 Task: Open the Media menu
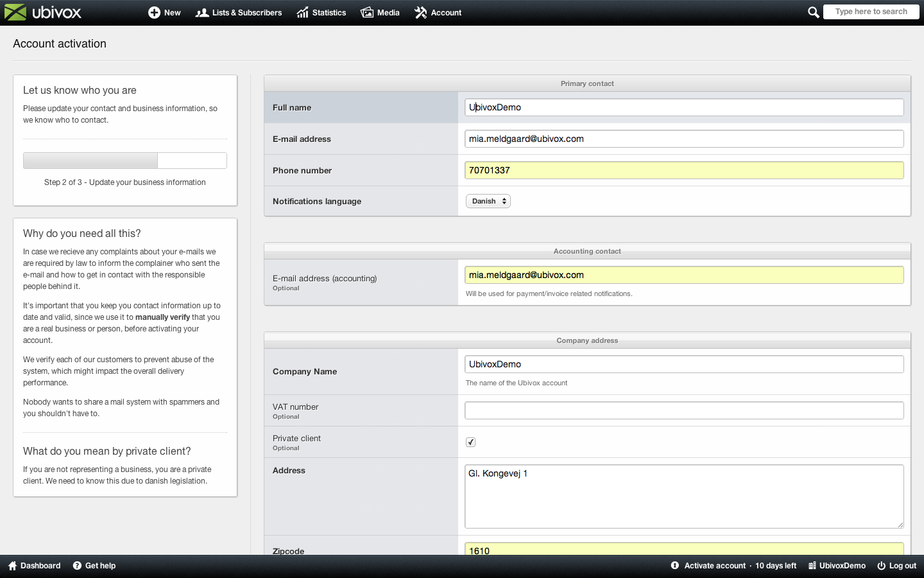[381, 12]
